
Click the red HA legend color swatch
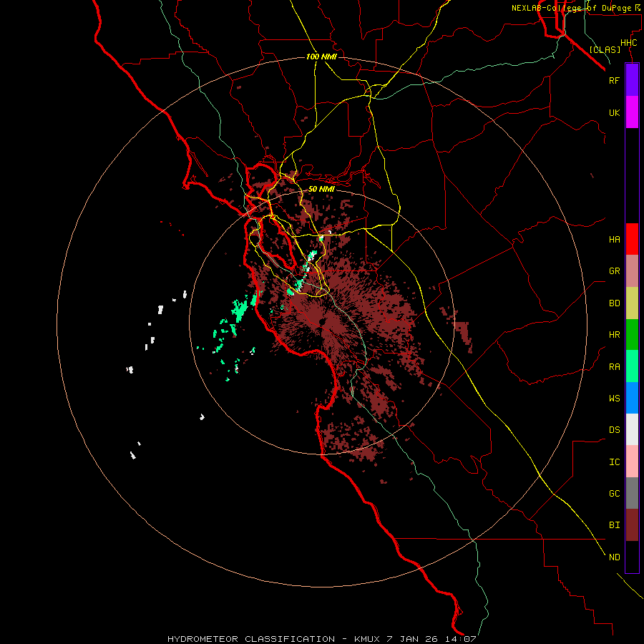(632, 239)
